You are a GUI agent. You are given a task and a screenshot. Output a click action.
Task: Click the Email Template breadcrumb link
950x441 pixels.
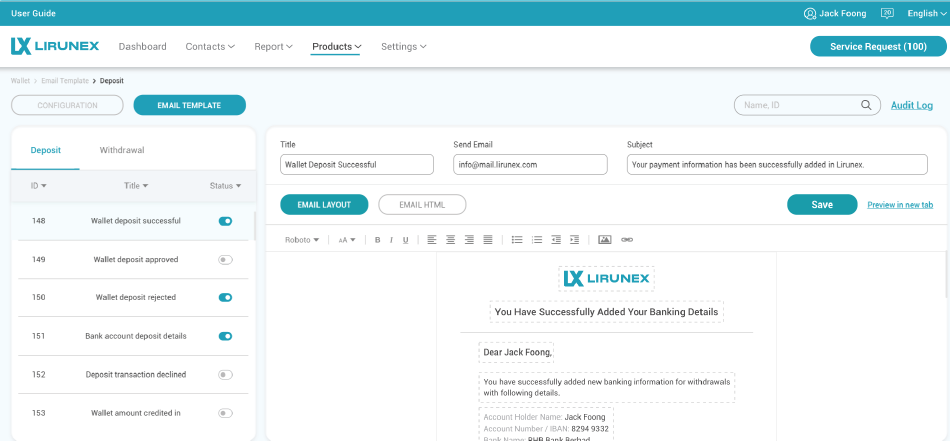click(65, 81)
